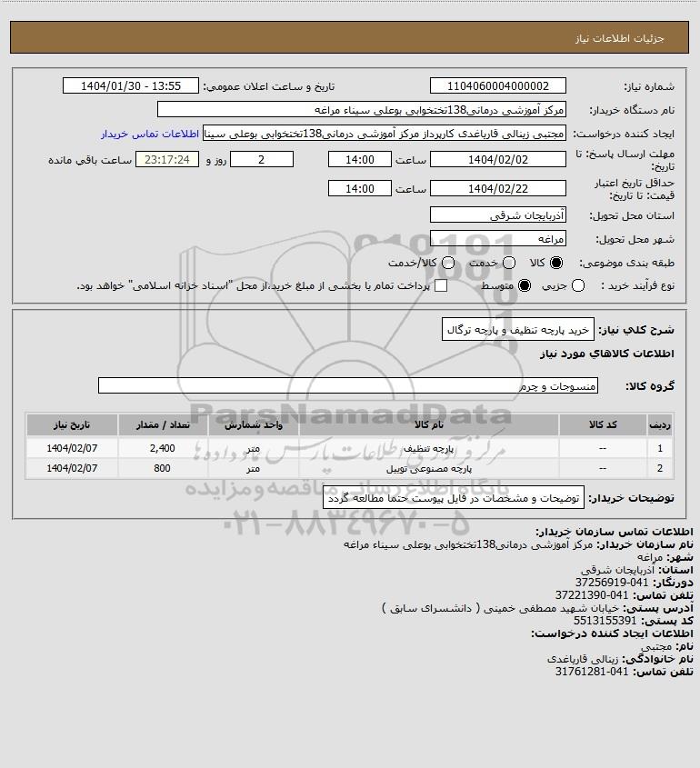This screenshot has width=700, height=768.
Task: Click the delivery province field آذربایجان شرقی
Action: click(497, 215)
